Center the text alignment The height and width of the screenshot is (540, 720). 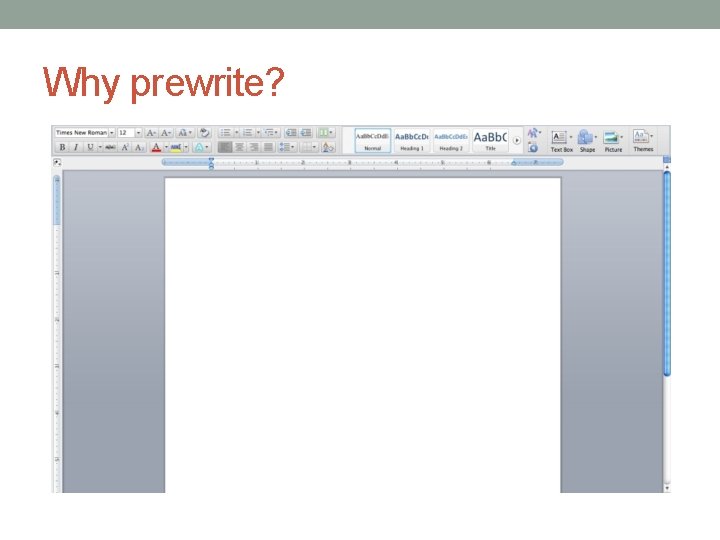click(x=239, y=147)
